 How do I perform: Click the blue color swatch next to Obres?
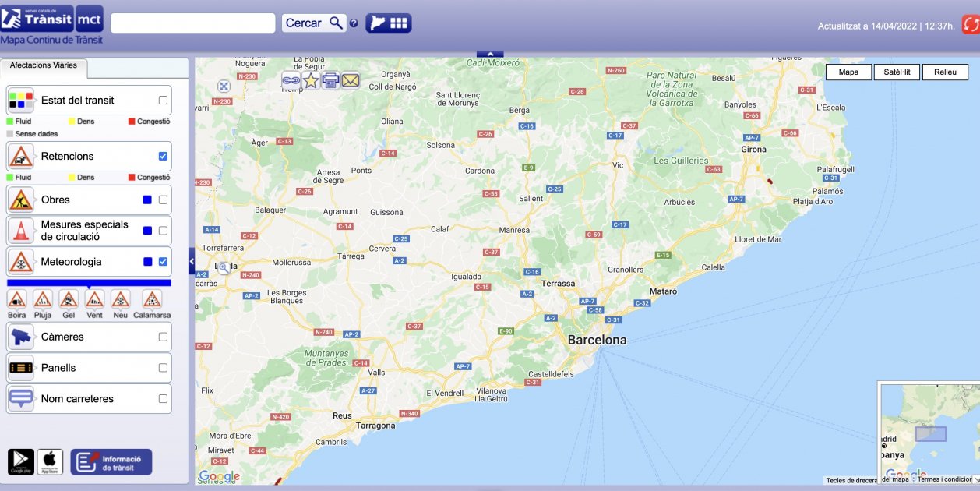coord(147,200)
